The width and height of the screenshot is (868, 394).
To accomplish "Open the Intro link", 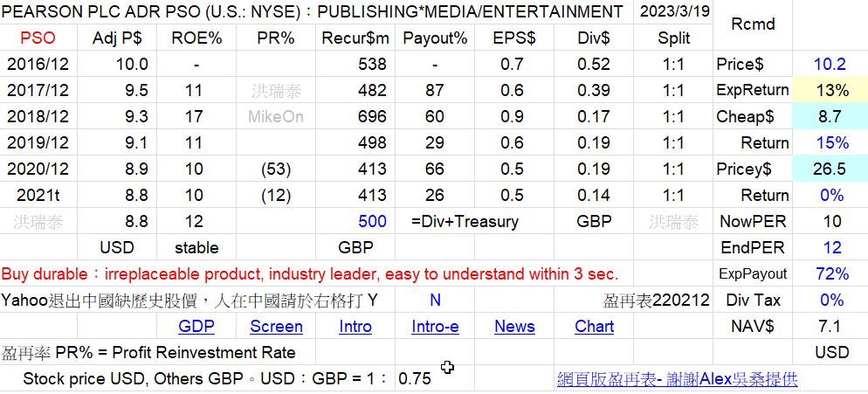I will point(355,327).
